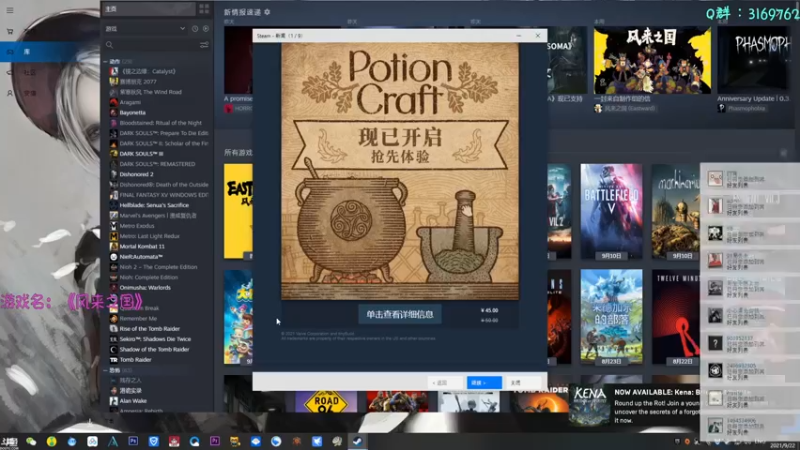Open the Battlefield V game cover
This screenshot has height=450, width=800.
coord(611,211)
